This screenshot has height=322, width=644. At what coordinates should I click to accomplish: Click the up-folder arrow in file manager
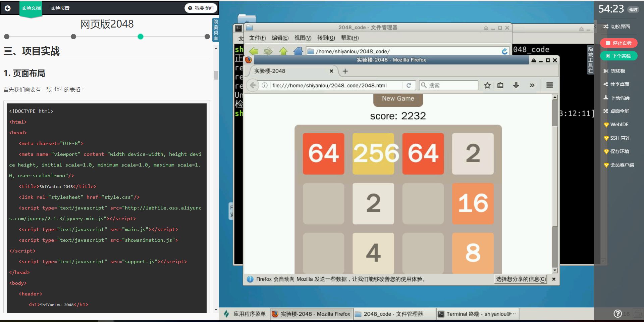point(283,51)
